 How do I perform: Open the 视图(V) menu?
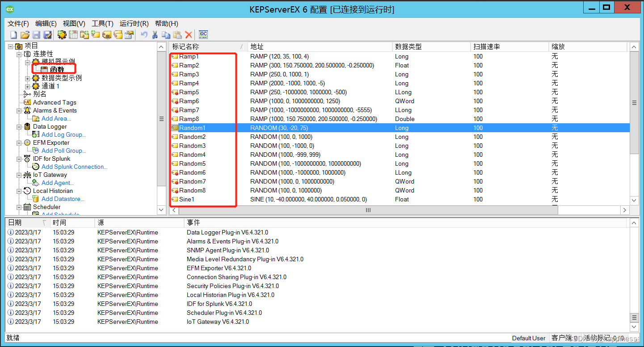[74, 24]
